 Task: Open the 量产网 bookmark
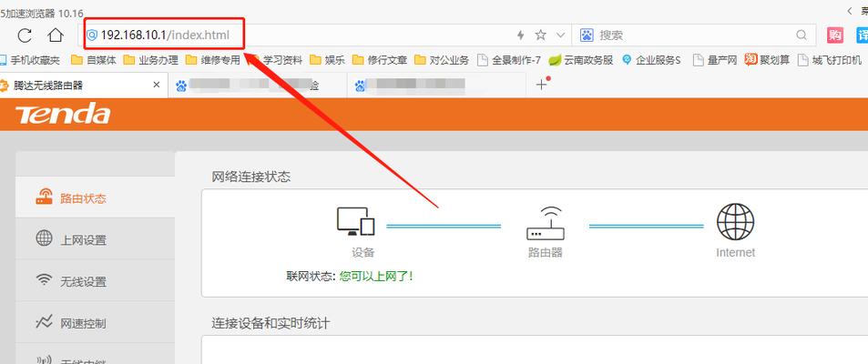tap(715, 60)
